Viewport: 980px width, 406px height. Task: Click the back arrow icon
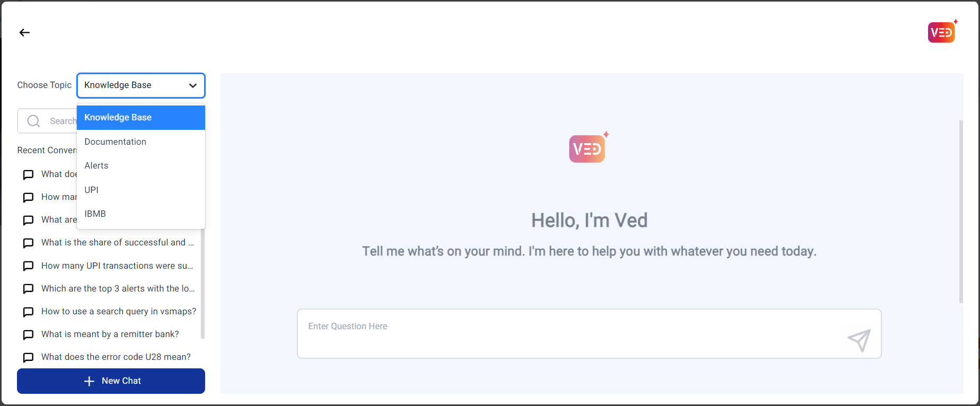[24, 33]
